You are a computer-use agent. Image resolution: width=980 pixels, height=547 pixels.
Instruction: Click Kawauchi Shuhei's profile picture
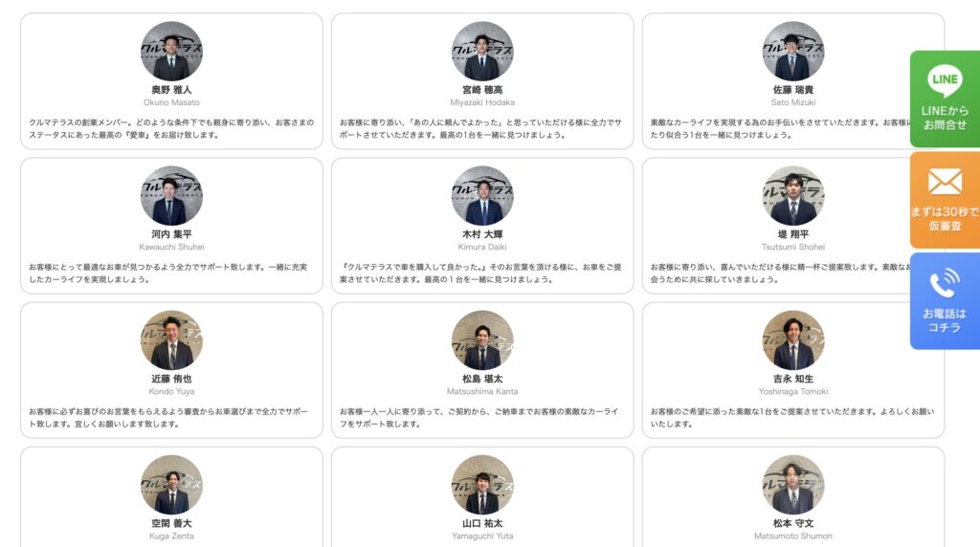[171, 195]
